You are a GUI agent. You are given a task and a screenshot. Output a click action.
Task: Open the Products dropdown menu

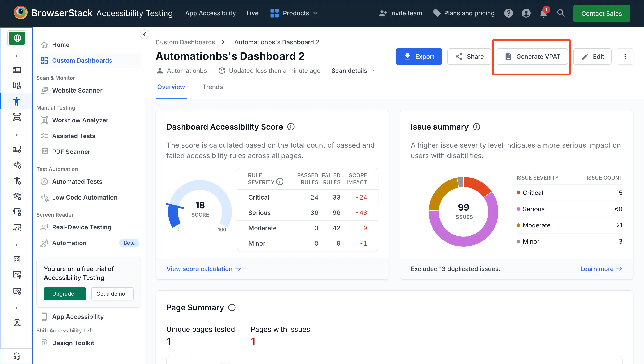(294, 13)
